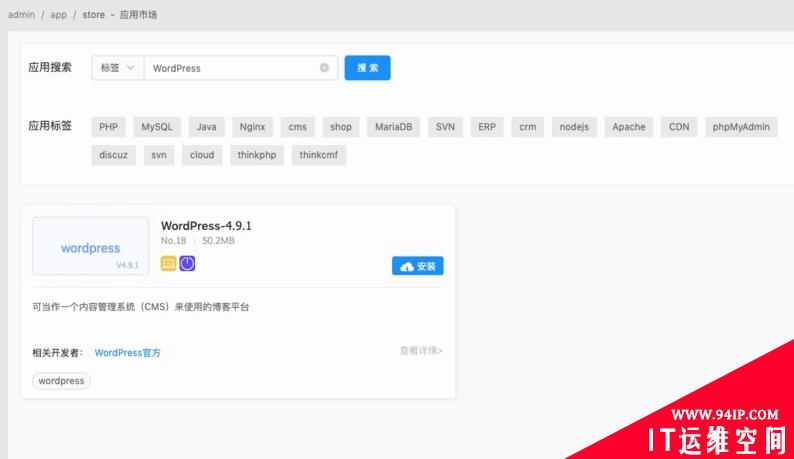Filter by the ERP tag

(x=487, y=127)
